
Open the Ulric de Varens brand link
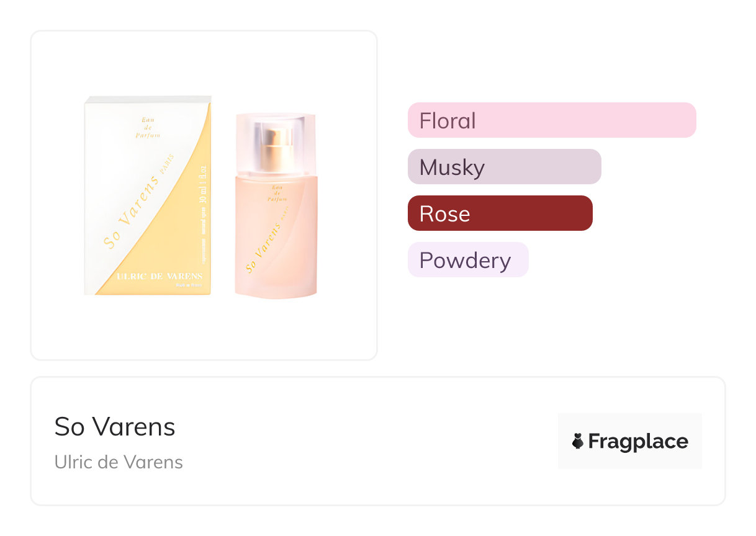click(119, 462)
